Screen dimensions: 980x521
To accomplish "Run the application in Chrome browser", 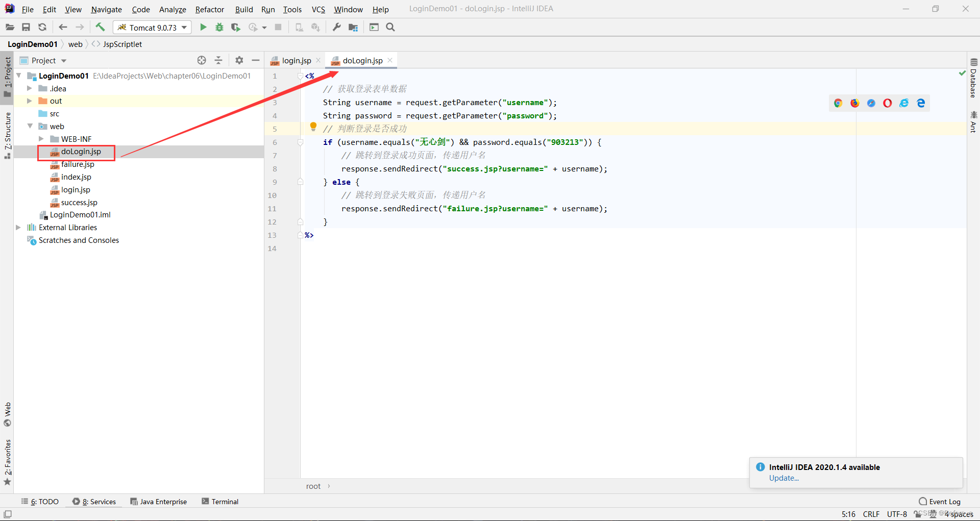I will [838, 103].
